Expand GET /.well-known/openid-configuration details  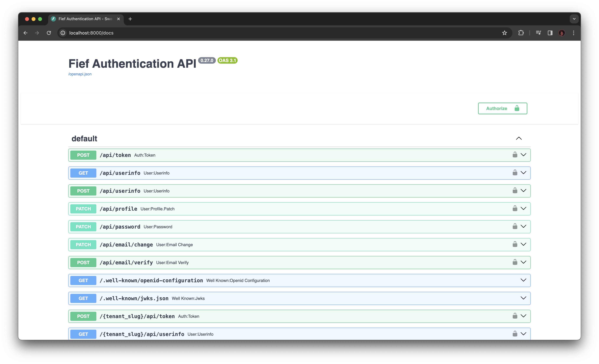524,280
